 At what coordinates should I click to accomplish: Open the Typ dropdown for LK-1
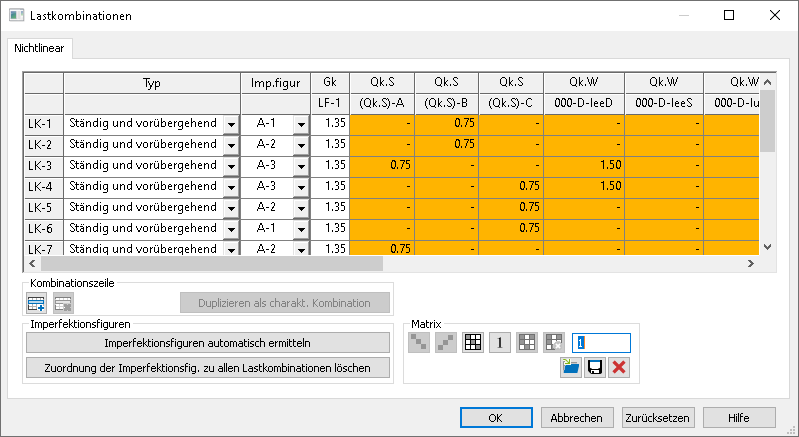[x=231, y=124]
